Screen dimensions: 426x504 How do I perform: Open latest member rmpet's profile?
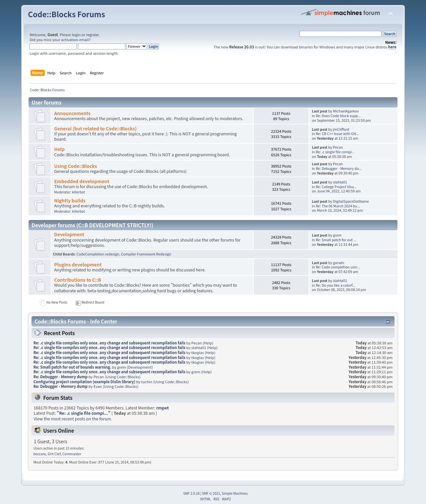[x=163, y=408]
